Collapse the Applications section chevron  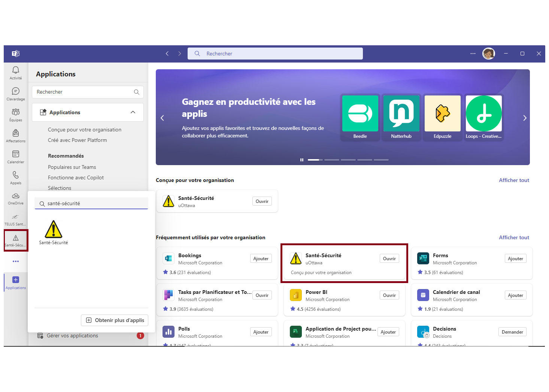133,112
